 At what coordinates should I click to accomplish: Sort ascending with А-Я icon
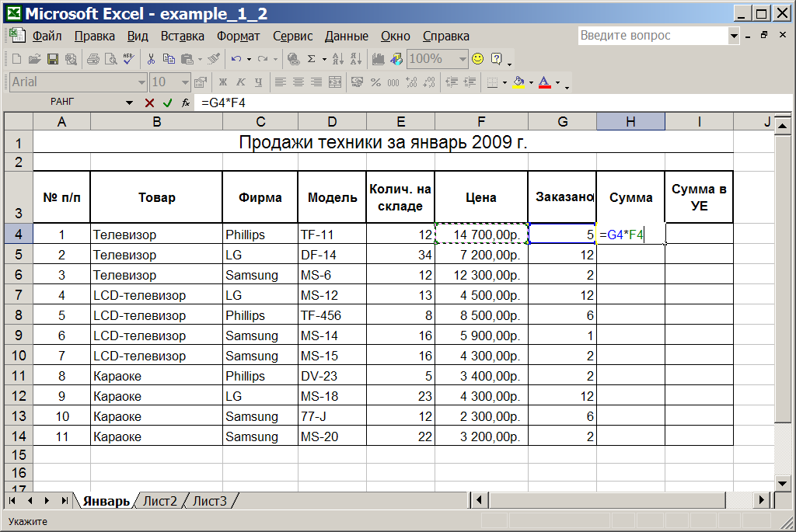point(337,59)
